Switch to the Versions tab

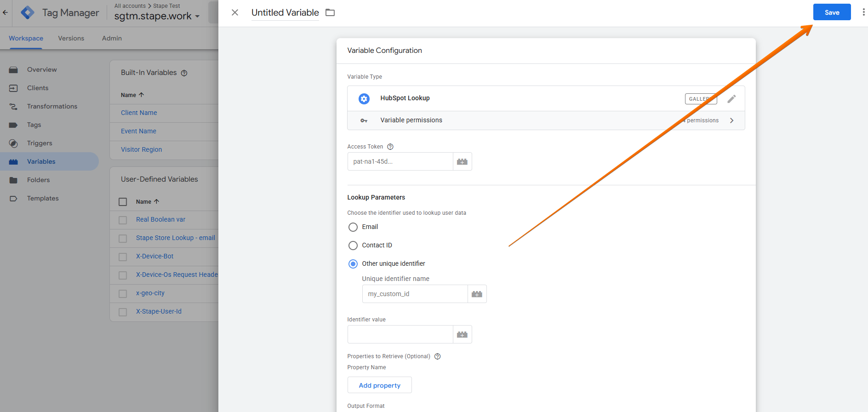point(71,39)
